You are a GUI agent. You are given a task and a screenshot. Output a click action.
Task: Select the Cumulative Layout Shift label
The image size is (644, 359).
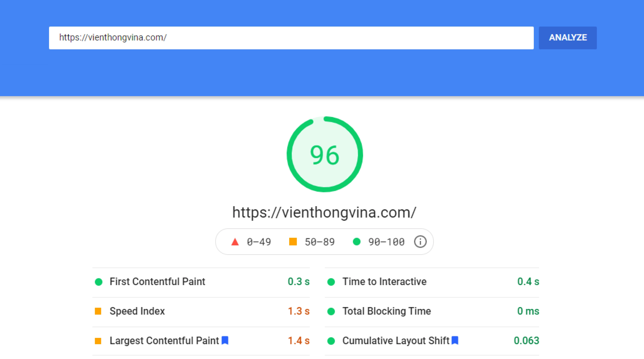[396, 341]
